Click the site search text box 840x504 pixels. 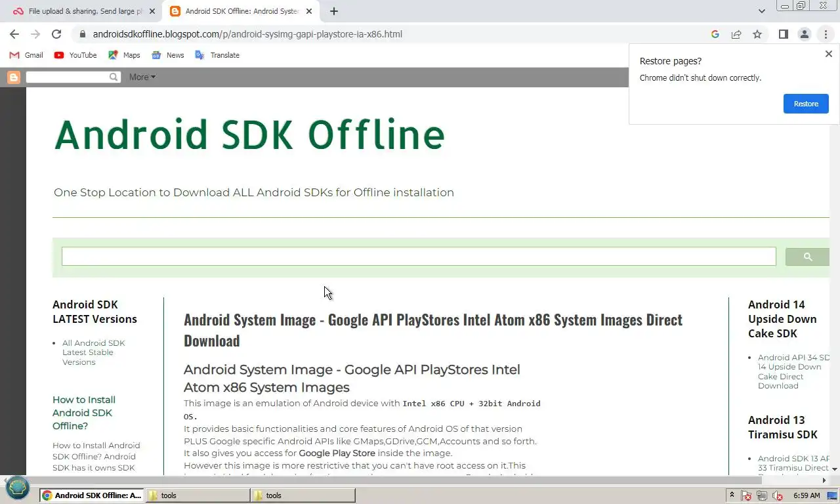point(419,257)
